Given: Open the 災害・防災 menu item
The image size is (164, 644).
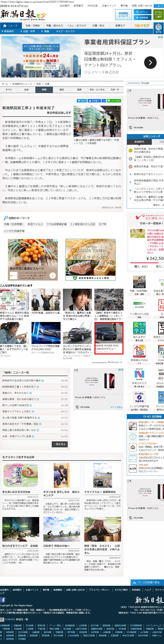Looking at the screenshot, I should point(98,25).
